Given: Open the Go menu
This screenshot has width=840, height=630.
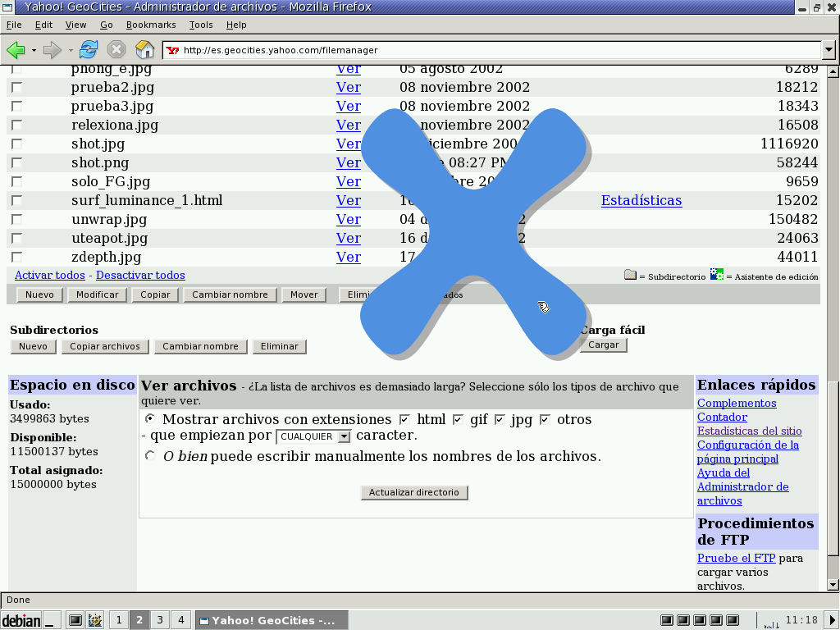Looking at the screenshot, I should pyautogui.click(x=106, y=25).
